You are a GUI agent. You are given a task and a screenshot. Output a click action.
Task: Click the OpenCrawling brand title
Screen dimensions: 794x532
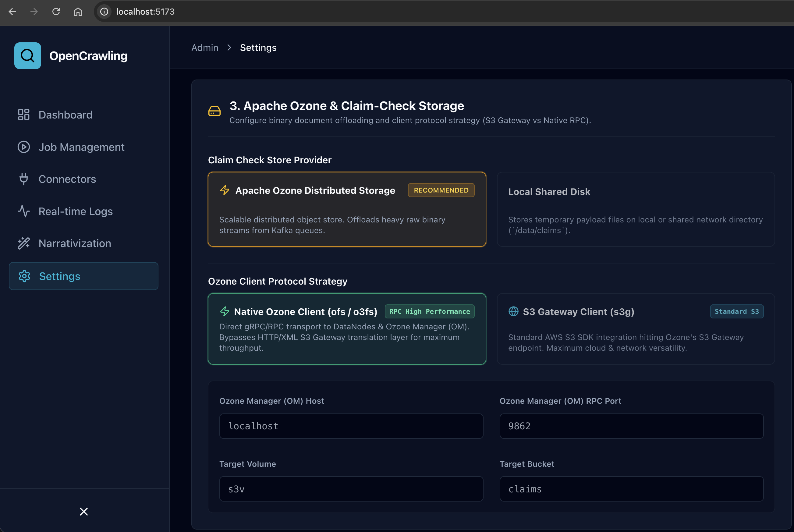pos(89,56)
